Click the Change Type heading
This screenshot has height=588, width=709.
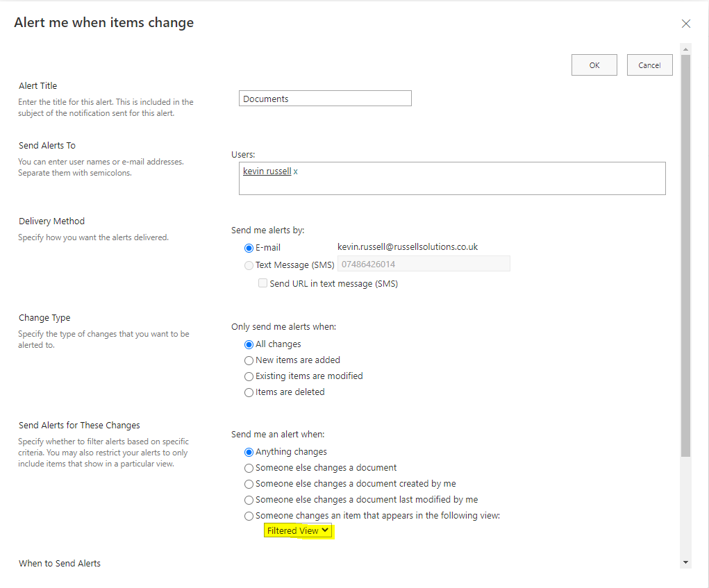[x=44, y=318]
